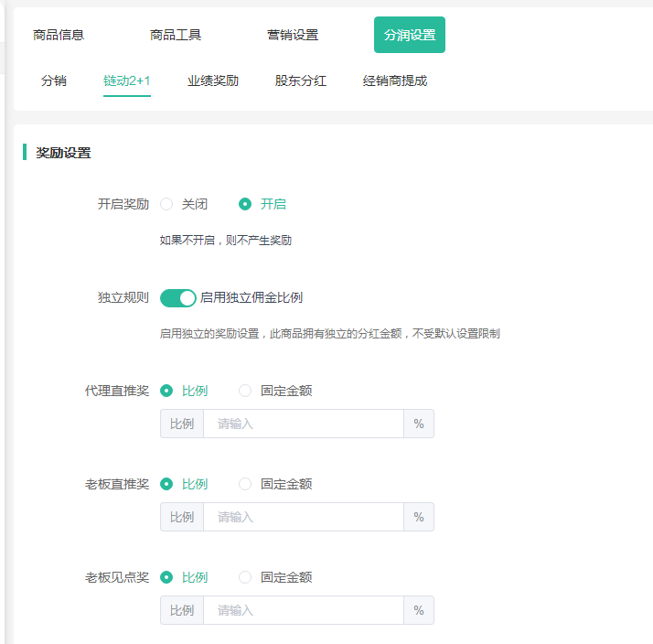Focus the 老板见点奖 ratio input field
Viewport: 653px width, 644px height.
[304, 610]
